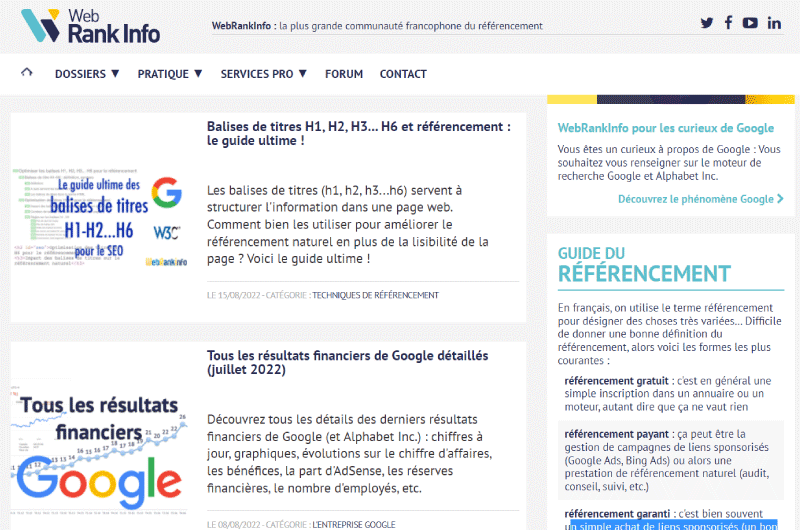Click the balises de titres article thumbnail
Viewport: 800px width, 530px height.
[x=101, y=218]
